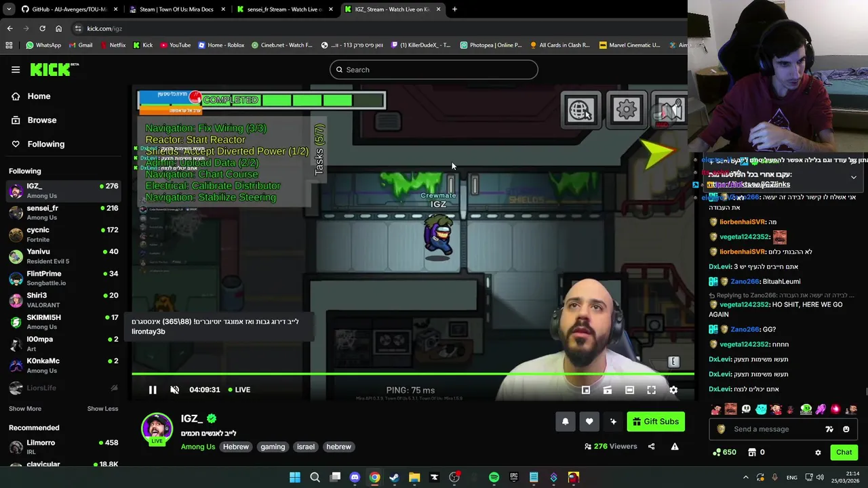Open cycnic channel in Following list

click(63, 235)
